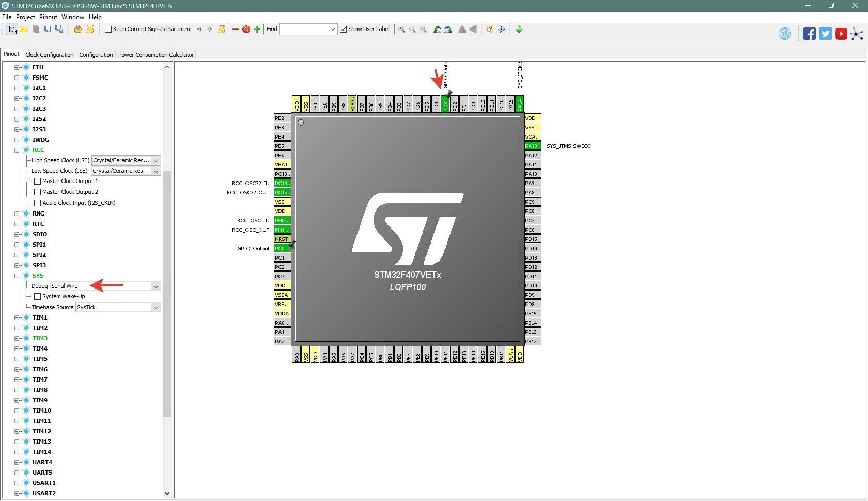Switch to the Configuration tab
The image size is (868, 501).
(x=96, y=55)
